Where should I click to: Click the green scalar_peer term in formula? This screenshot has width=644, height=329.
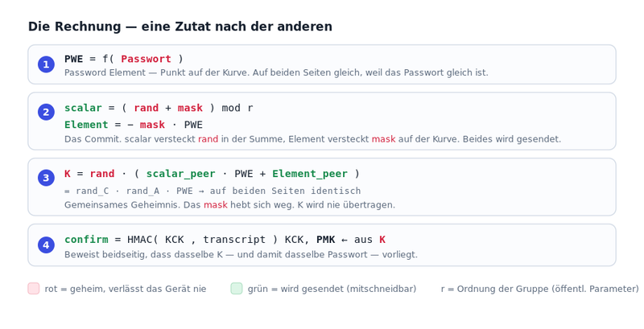tap(180, 174)
